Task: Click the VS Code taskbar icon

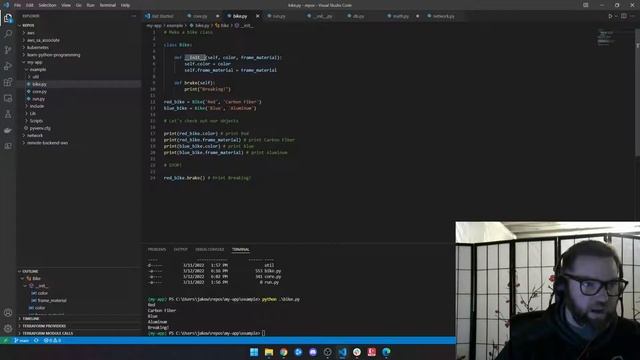Action: click(x=342, y=352)
